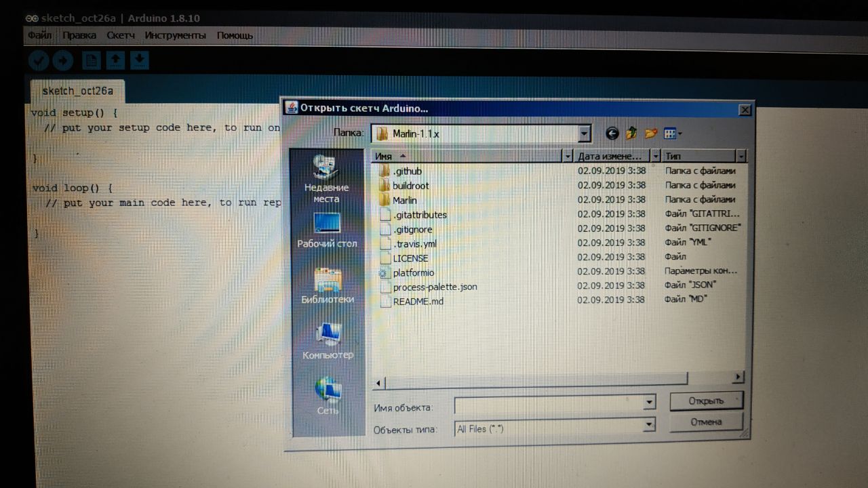Image resolution: width=868 pixels, height=488 pixels.
Task: Click the buildroot folder icon
Action: [x=384, y=185]
